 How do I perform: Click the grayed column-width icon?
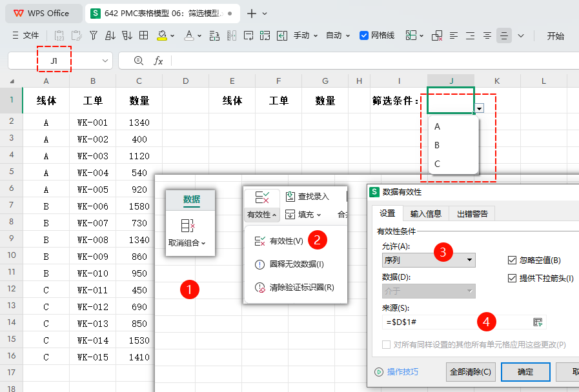coord(232,35)
